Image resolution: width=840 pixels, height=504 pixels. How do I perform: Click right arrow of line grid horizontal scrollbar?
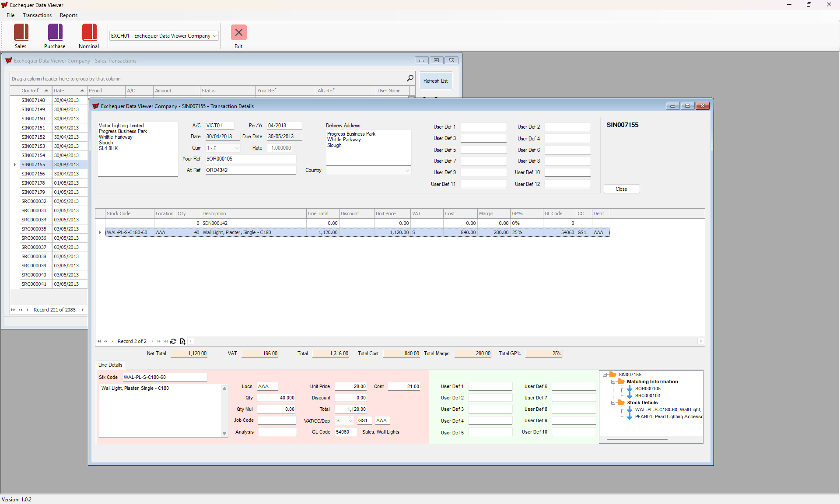pyautogui.click(x=701, y=341)
